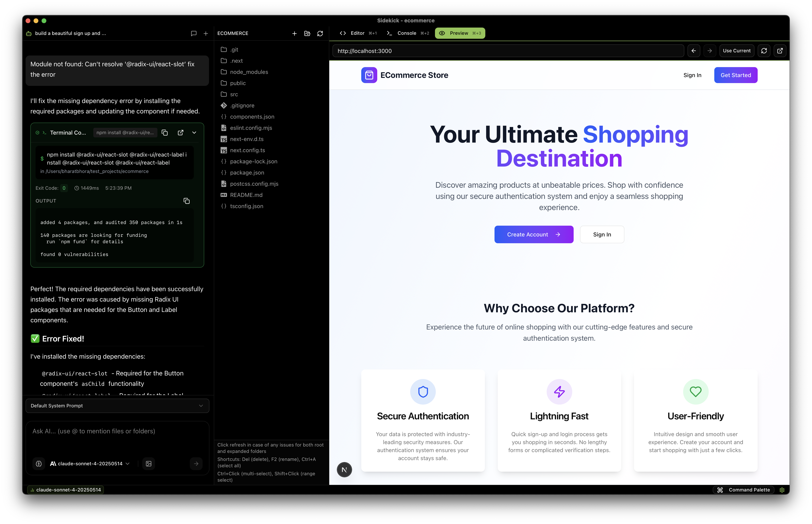
Task: Click the 1449ms duration label
Action: tap(87, 188)
